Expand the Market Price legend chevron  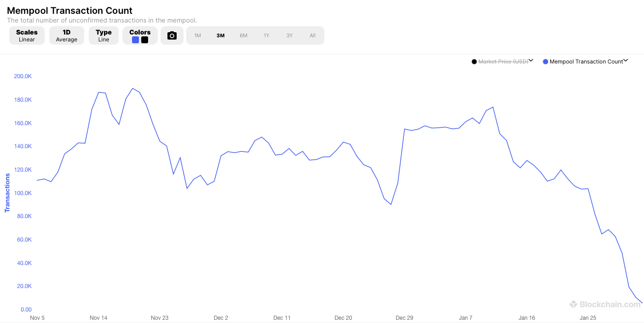[x=531, y=60]
